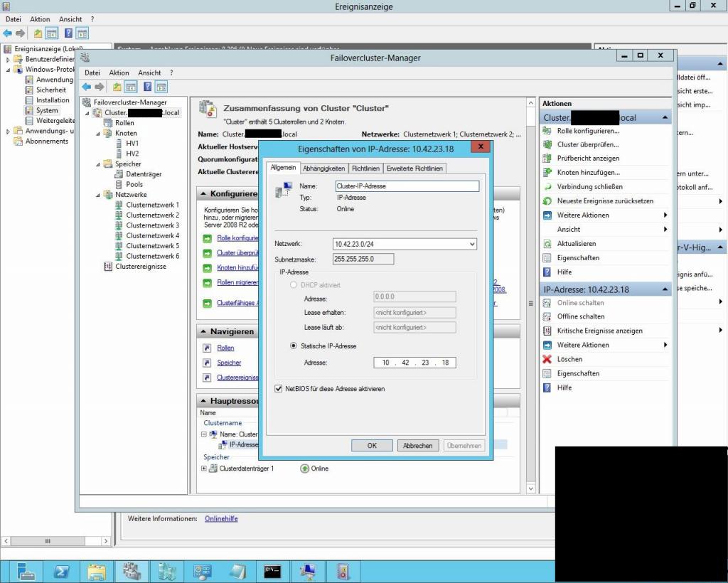Click the Cluster überprüfen action icon

click(x=547, y=144)
